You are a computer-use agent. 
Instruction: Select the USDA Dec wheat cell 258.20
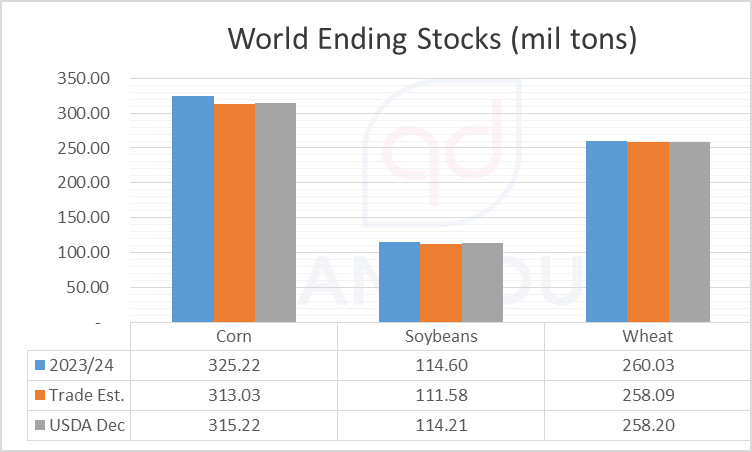pyautogui.click(x=647, y=425)
